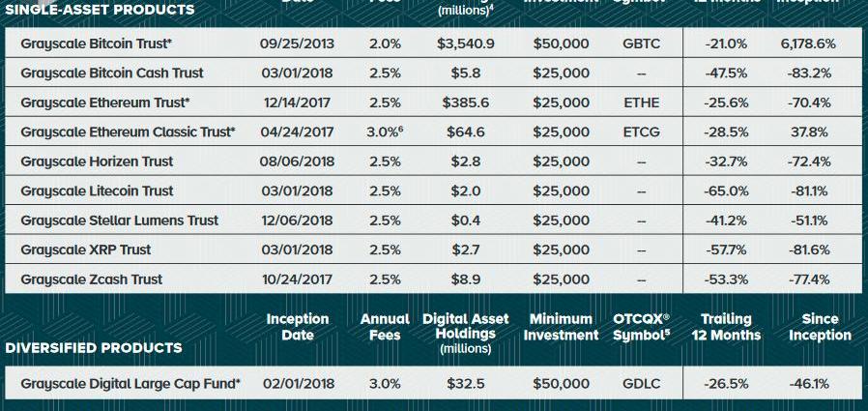Click the Grayscale Zcash Trust name

(x=91, y=279)
